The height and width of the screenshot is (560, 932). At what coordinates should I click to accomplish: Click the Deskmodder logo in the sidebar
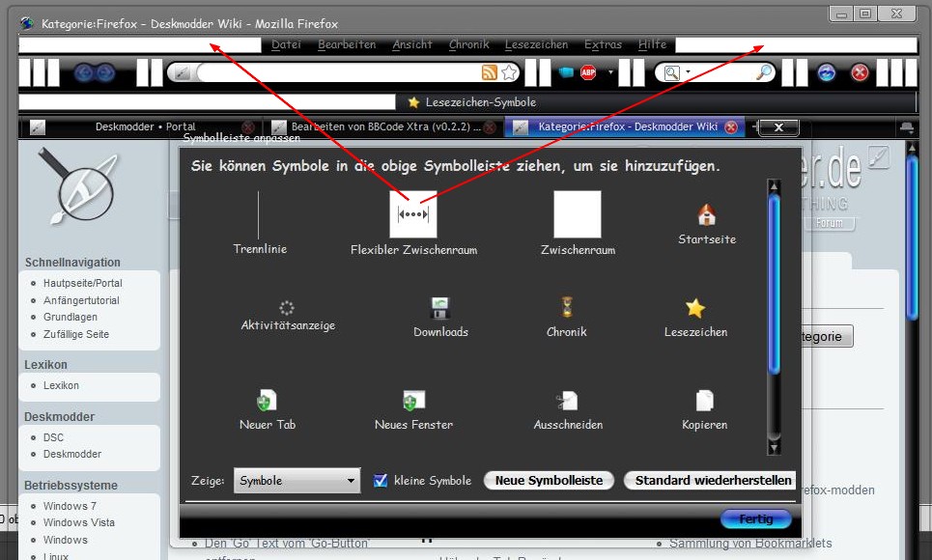[x=77, y=185]
